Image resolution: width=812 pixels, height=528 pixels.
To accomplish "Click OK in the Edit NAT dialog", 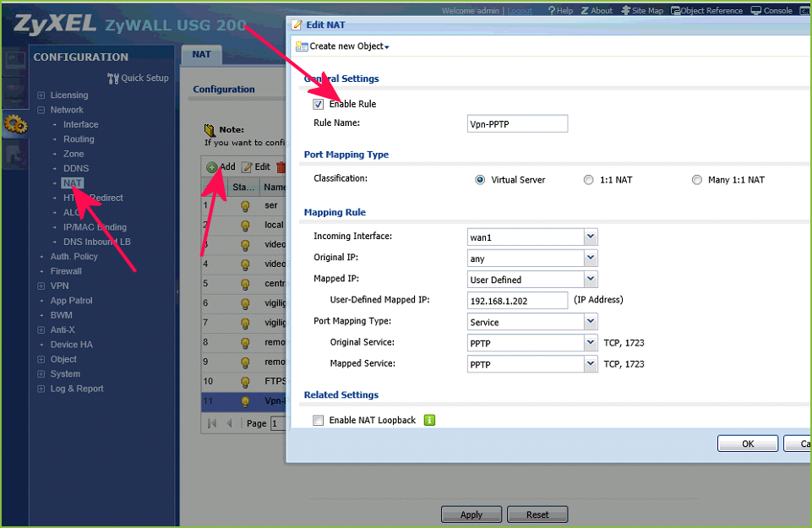I will (x=748, y=444).
